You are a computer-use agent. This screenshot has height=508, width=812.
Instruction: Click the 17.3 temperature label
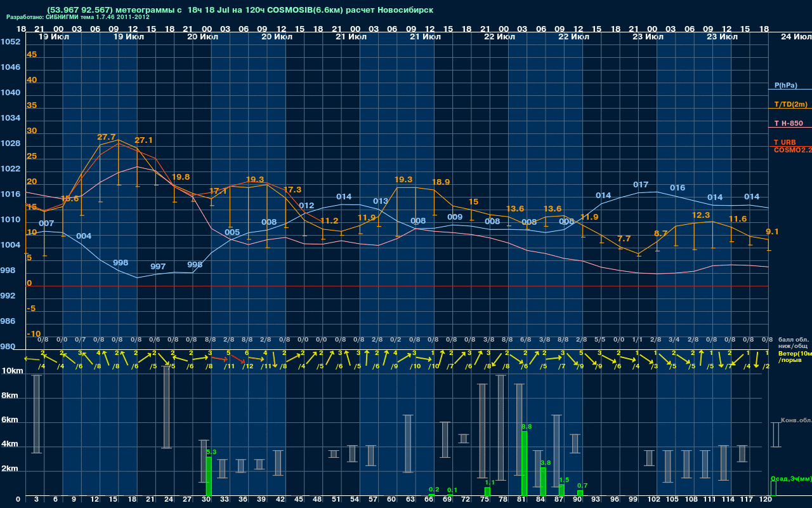pyautogui.click(x=292, y=189)
